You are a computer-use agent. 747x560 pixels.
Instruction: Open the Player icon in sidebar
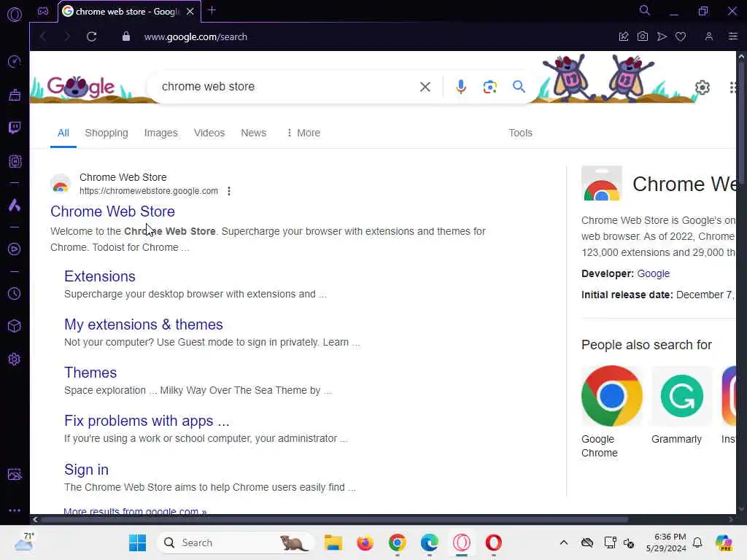click(x=15, y=249)
